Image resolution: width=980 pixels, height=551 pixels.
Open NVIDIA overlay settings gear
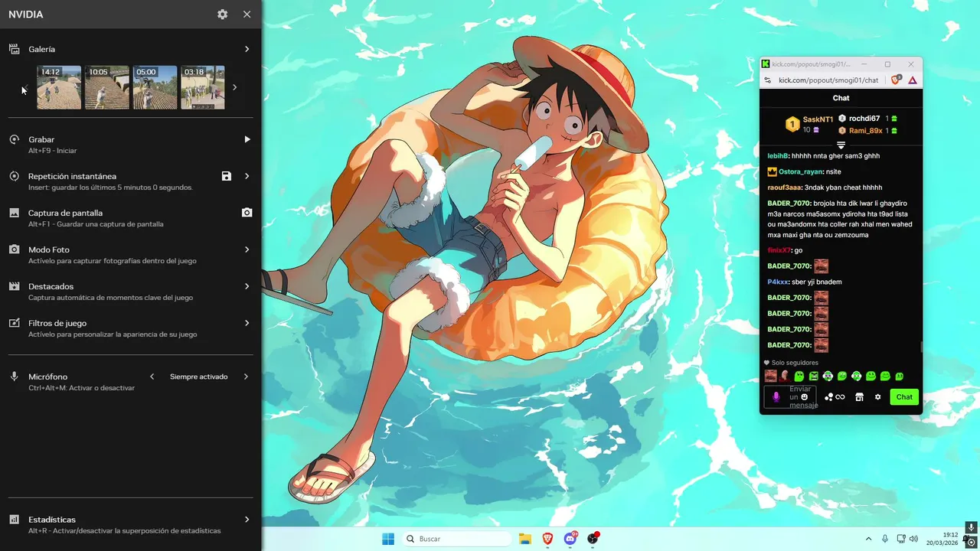tap(222, 15)
